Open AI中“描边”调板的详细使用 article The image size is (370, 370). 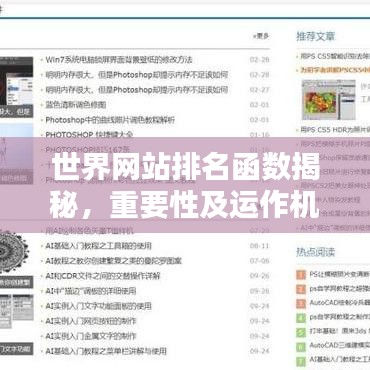pyautogui.click(x=91, y=291)
